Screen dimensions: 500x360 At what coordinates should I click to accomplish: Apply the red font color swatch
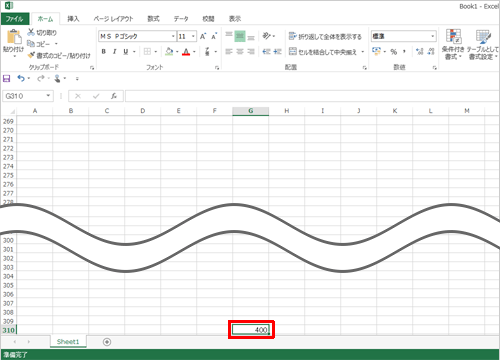[x=186, y=52]
